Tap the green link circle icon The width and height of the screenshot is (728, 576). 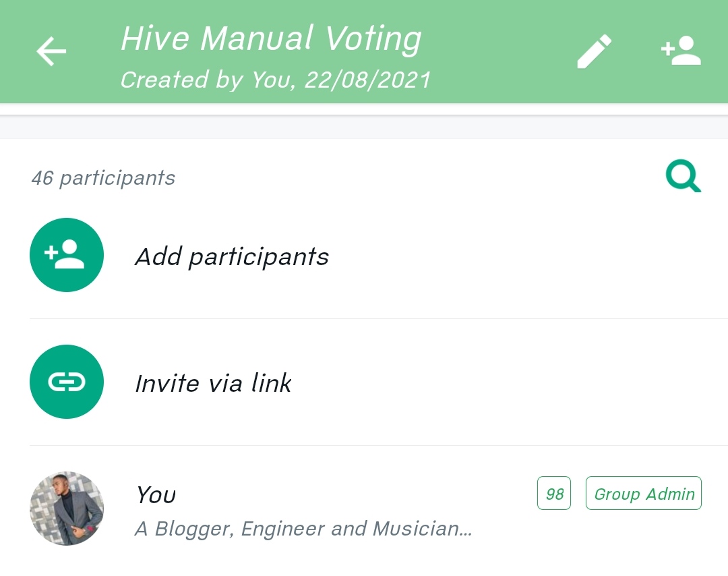coord(66,382)
